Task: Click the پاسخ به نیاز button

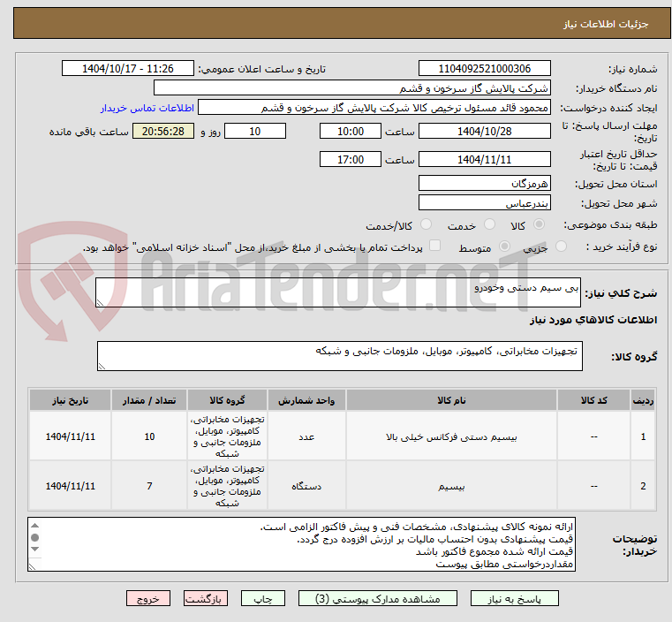Action: [x=514, y=598]
